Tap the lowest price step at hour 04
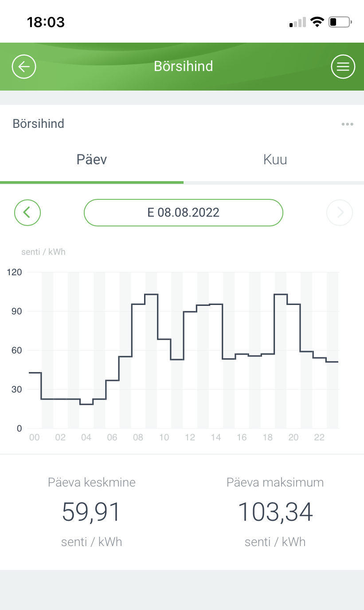 [x=86, y=404]
